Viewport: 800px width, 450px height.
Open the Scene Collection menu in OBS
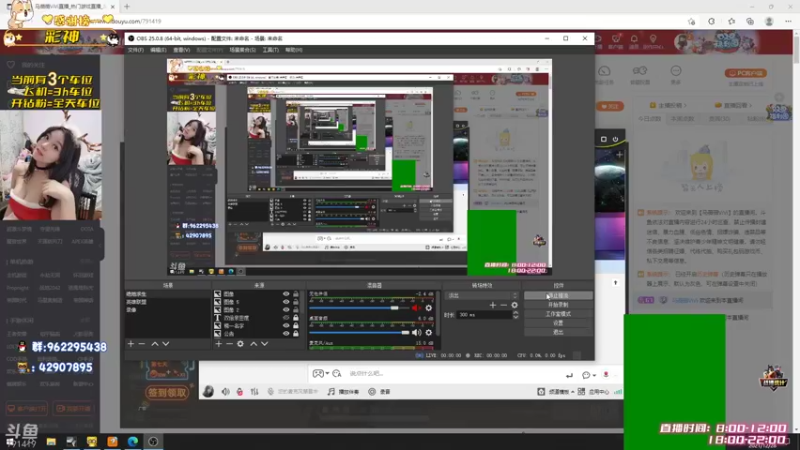pos(242,50)
